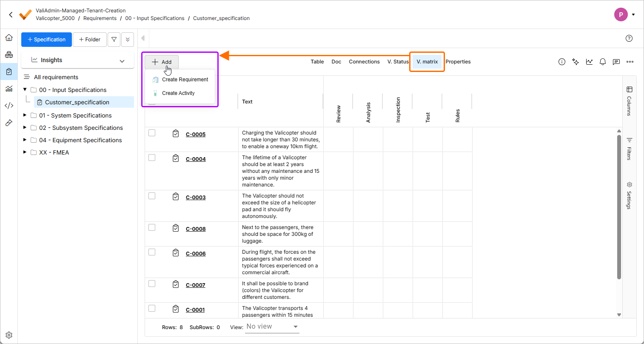Check the checkbox for requirement C-0005
Viewport: 644px width, 344px height.
[152, 133]
